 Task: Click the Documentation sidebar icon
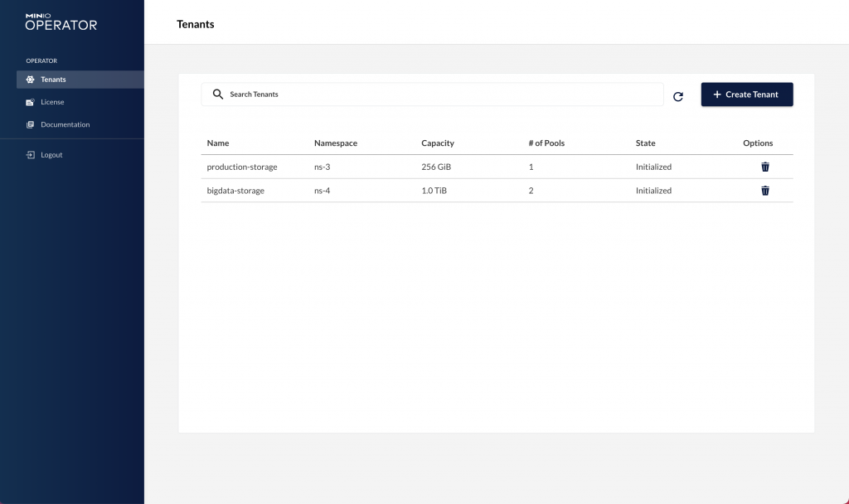pos(31,124)
